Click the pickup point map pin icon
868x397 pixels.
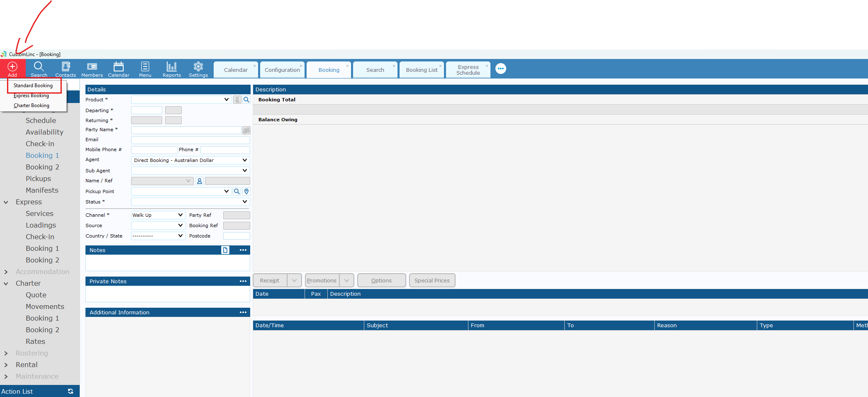[246, 191]
